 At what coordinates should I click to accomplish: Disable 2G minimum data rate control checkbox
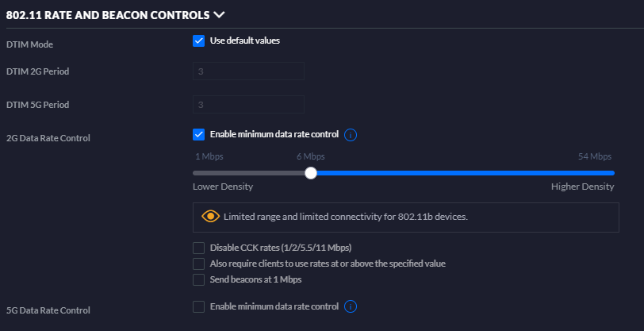pyautogui.click(x=199, y=134)
